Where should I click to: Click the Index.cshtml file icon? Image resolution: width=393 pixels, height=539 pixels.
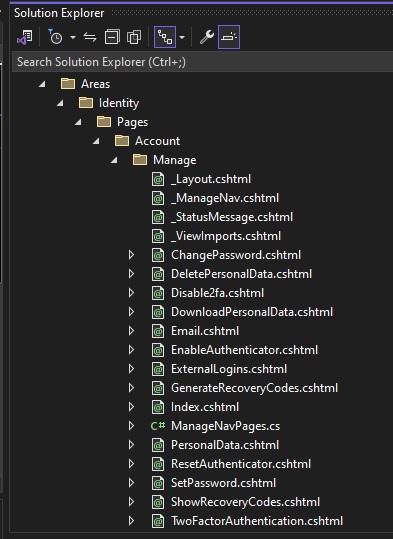click(158, 407)
